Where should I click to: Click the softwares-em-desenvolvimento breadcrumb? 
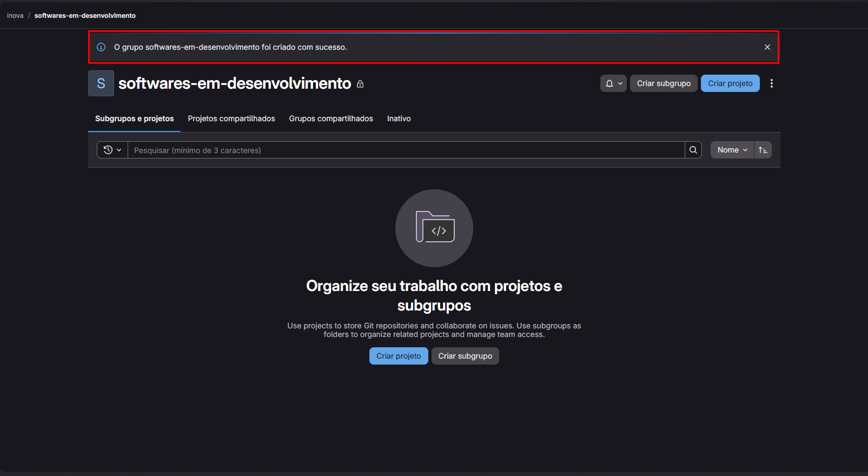pos(85,16)
